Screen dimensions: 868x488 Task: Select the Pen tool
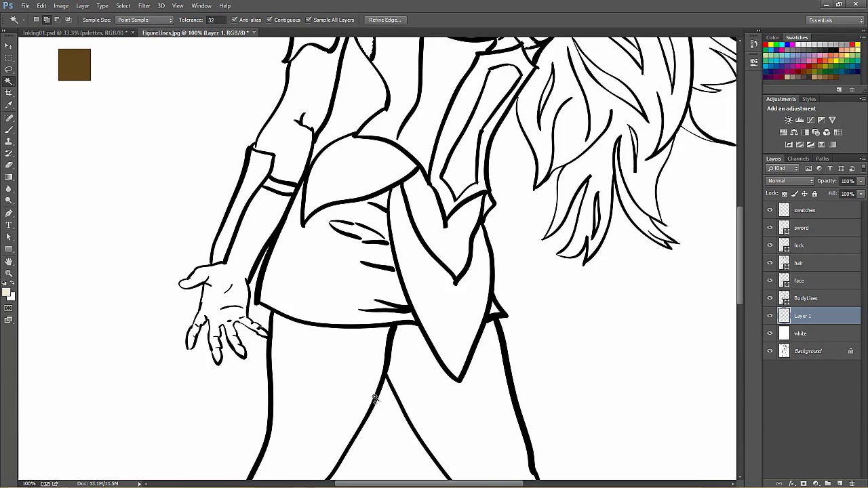(9, 212)
